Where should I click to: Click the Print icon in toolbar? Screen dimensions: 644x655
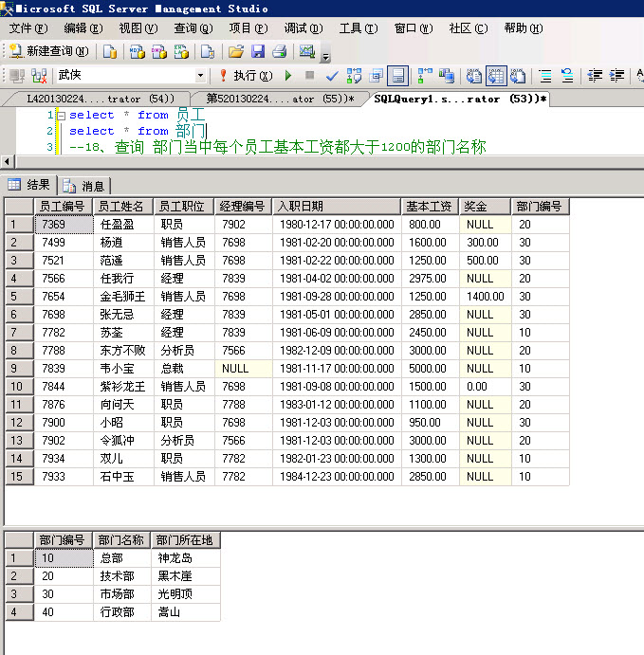click(280, 51)
